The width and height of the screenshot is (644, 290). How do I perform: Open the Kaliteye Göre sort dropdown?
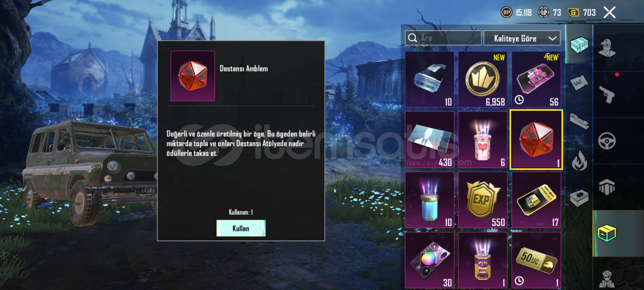(x=522, y=38)
